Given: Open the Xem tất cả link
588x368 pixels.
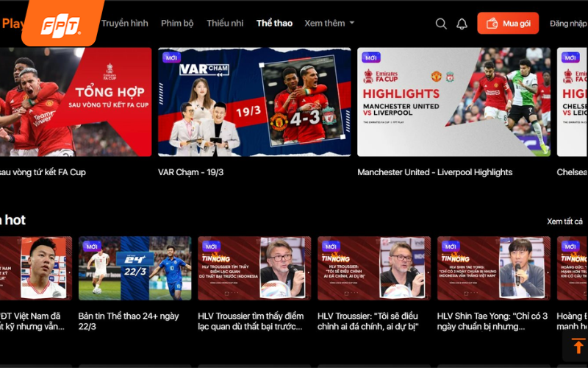Looking at the screenshot, I should click(564, 222).
